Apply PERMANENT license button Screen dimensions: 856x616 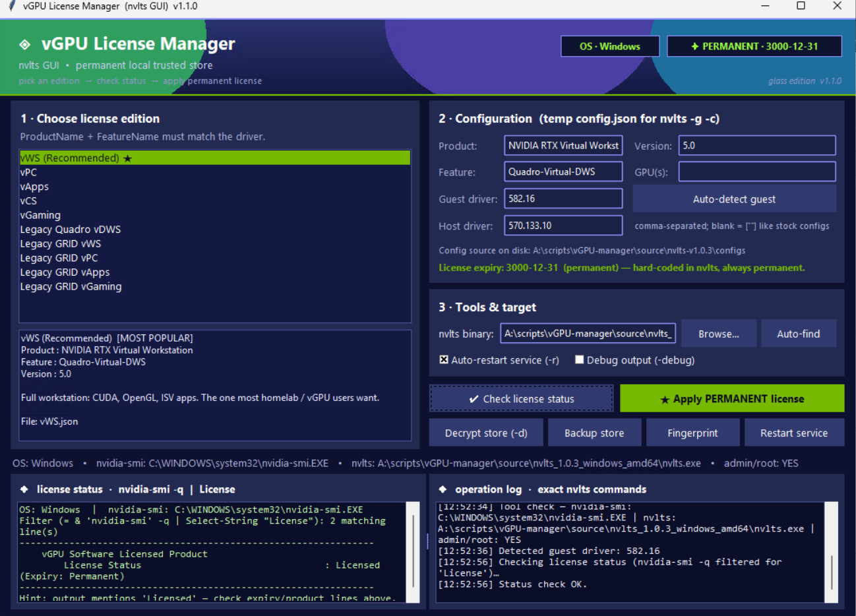coord(732,398)
